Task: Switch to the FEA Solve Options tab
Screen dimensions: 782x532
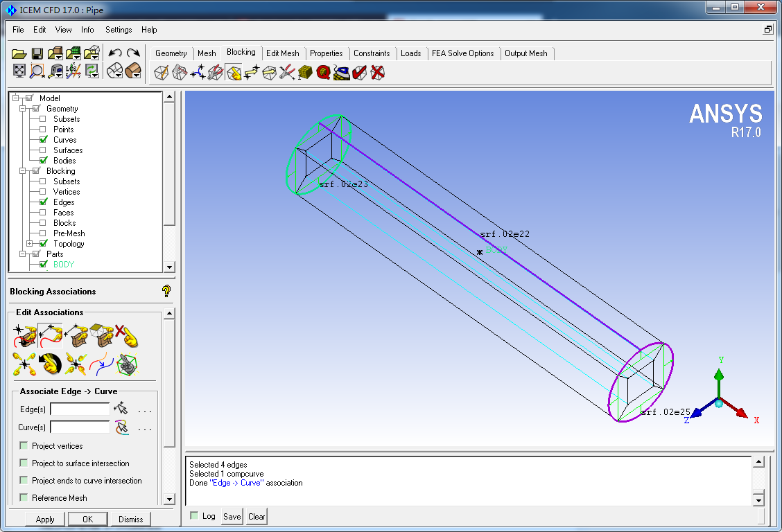Action: (463, 53)
